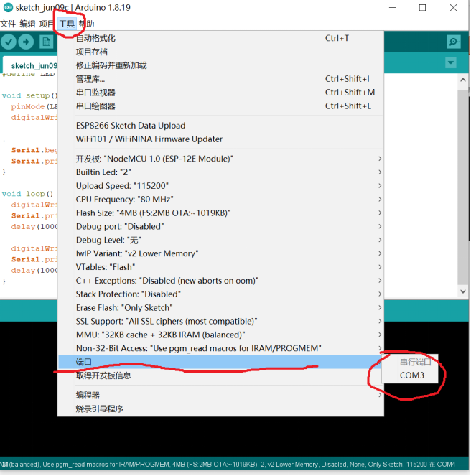Click editor scrollbar down arrow
471x476 pixels.
(463, 291)
